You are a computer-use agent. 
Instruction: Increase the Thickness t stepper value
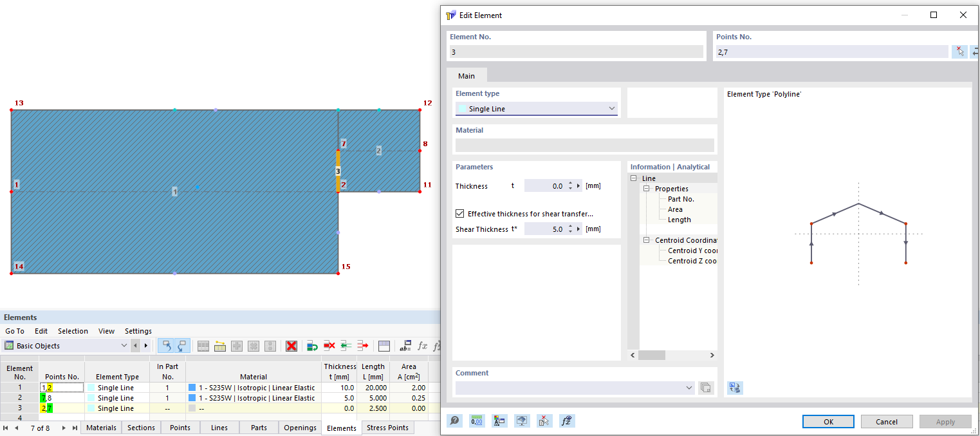pyautogui.click(x=570, y=184)
